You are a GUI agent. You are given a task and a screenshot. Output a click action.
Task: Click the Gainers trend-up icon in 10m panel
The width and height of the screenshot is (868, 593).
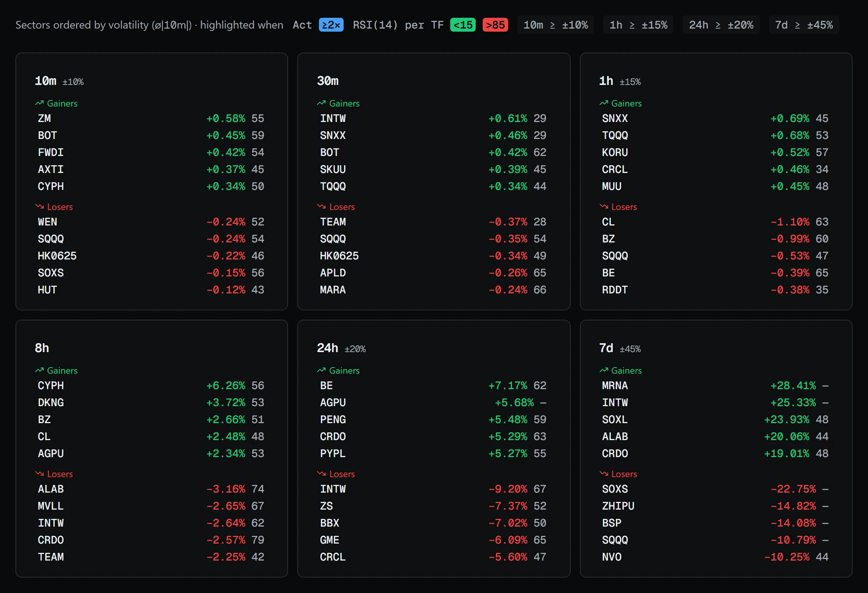[x=39, y=103]
